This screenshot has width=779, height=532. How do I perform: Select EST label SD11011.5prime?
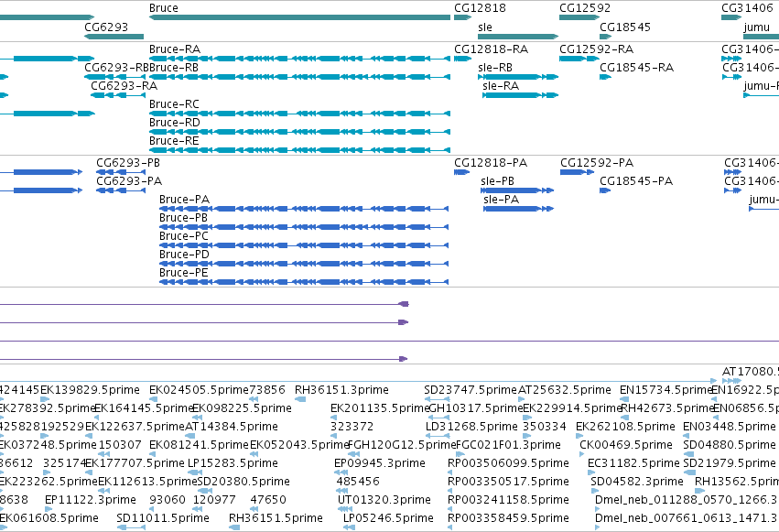tap(163, 518)
